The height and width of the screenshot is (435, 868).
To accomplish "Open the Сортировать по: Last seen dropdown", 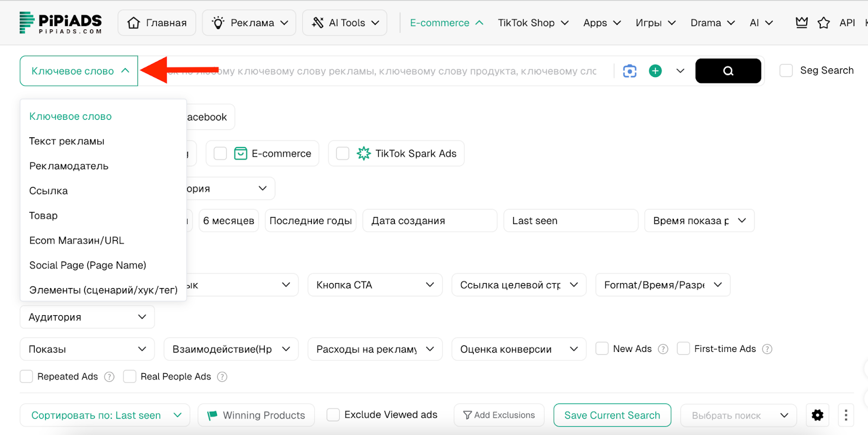I will coord(105,415).
